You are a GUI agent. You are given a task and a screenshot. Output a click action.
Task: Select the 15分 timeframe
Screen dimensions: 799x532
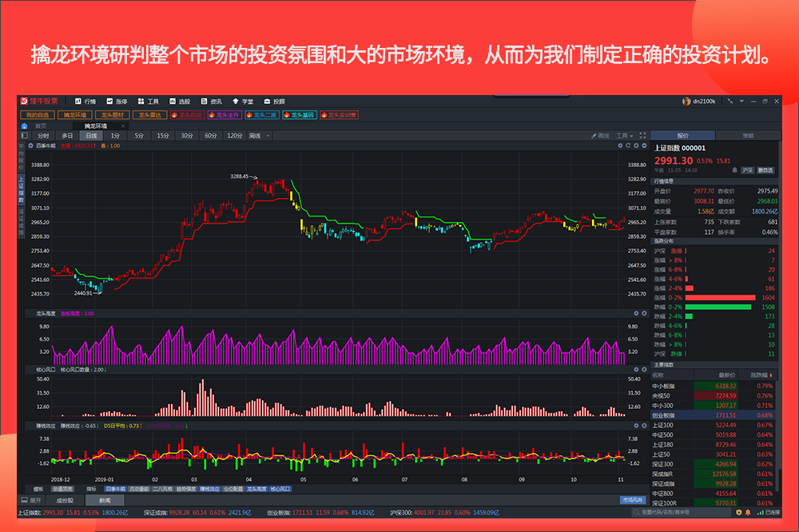coord(163,136)
